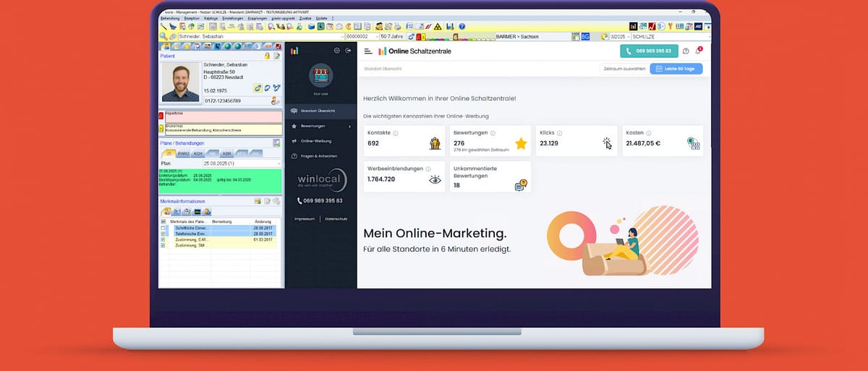Click the shop avatar icon above tour user
This screenshot has width=868, height=371.
320,76
